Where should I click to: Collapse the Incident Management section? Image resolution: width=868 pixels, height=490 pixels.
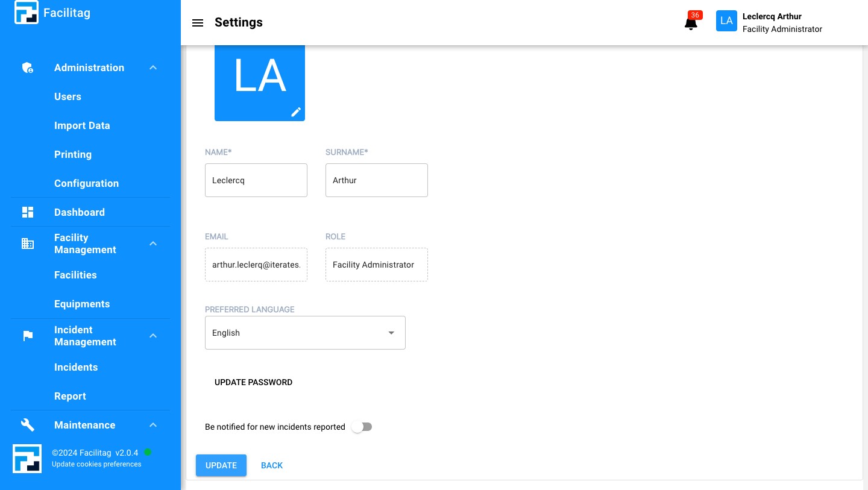tap(153, 336)
